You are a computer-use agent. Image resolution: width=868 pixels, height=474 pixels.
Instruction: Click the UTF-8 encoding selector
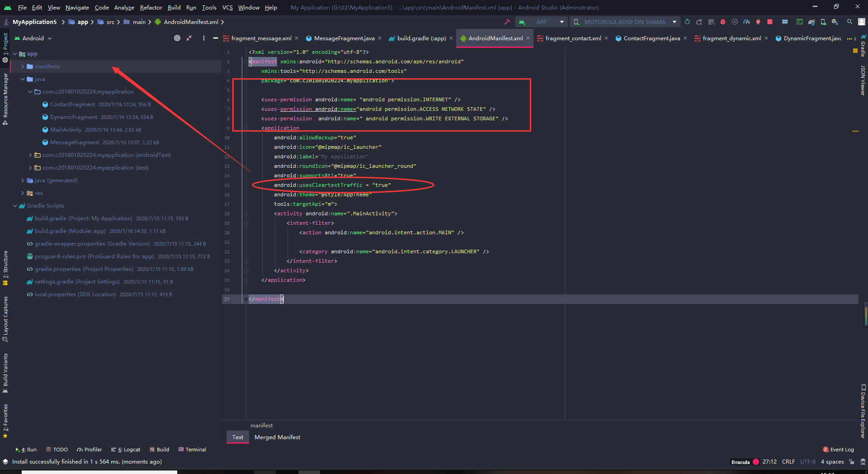pos(808,462)
